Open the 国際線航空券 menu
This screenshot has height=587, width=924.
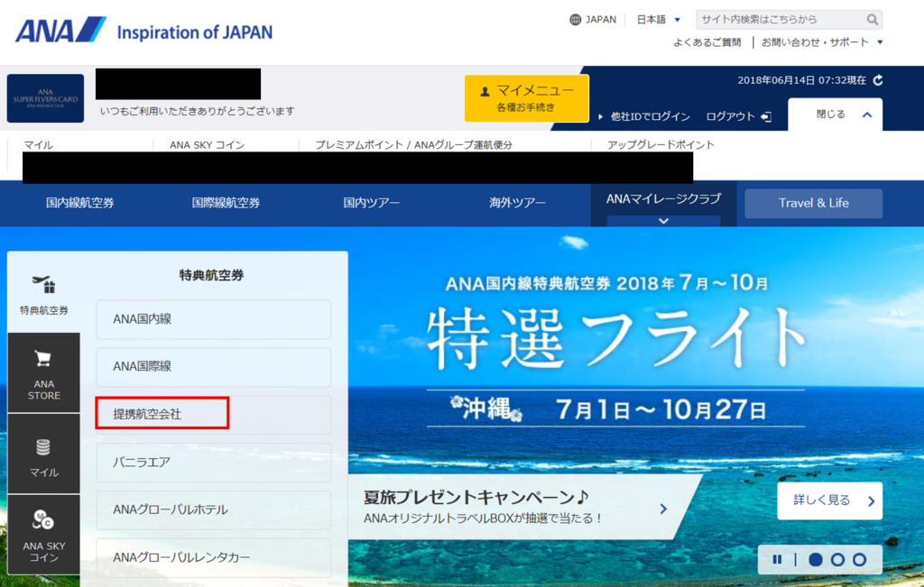click(226, 203)
